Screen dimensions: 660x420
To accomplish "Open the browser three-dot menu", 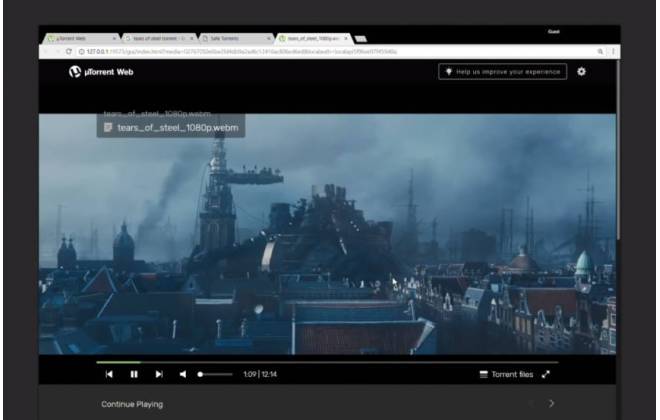I will (613, 51).
